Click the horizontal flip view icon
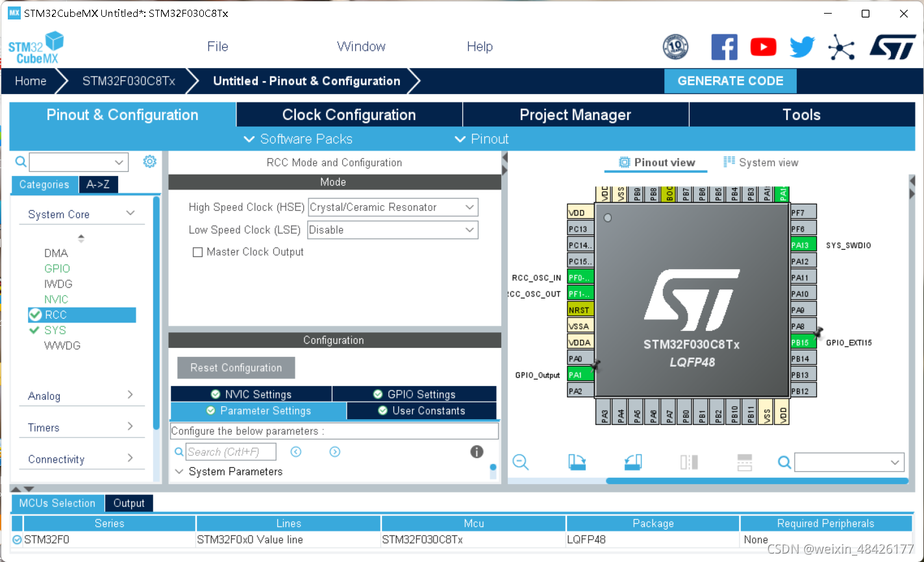Image resolution: width=924 pixels, height=562 pixels. tap(689, 462)
